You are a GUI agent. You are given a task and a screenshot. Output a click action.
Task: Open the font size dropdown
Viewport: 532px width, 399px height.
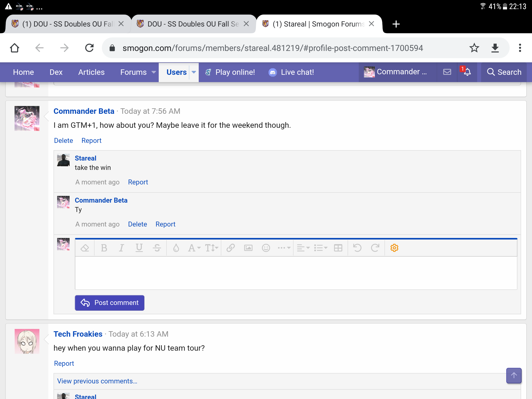[212, 248]
